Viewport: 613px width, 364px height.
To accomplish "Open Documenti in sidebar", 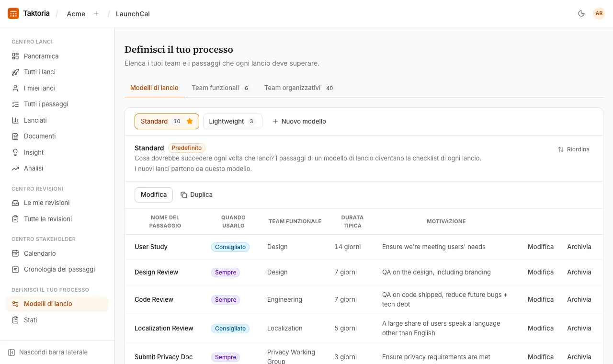I will pyautogui.click(x=57, y=136).
